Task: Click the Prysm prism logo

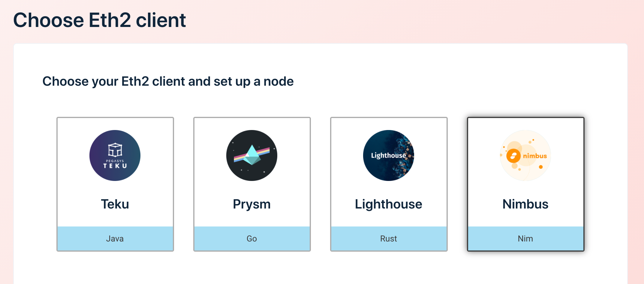Action: (x=252, y=155)
